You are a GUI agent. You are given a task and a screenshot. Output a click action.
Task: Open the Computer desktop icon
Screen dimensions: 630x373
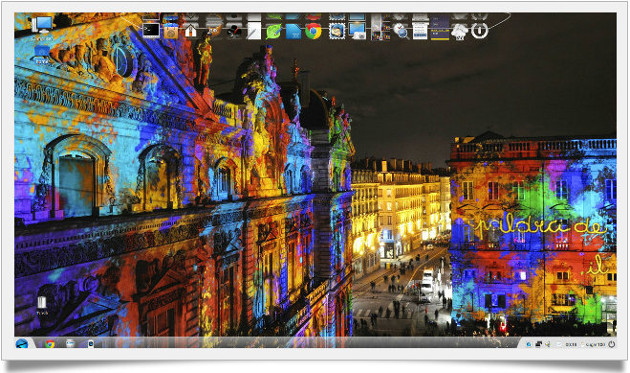[42, 27]
